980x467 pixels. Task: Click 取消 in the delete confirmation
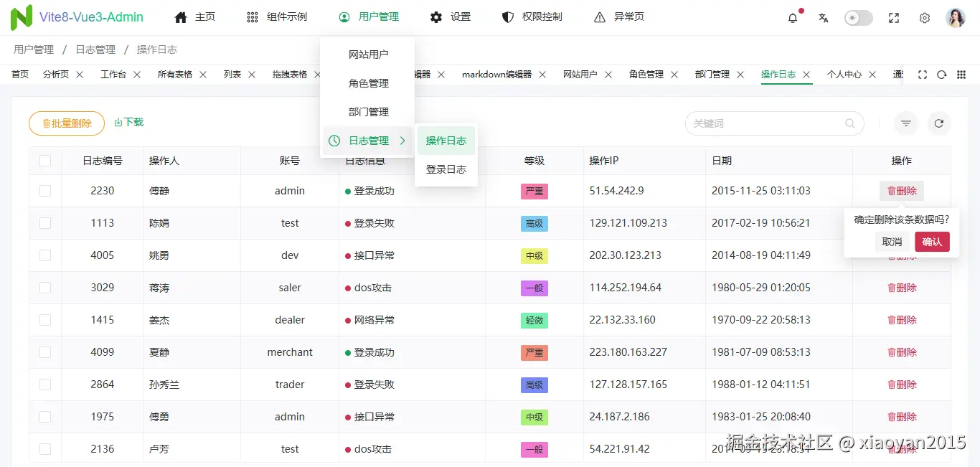(892, 242)
